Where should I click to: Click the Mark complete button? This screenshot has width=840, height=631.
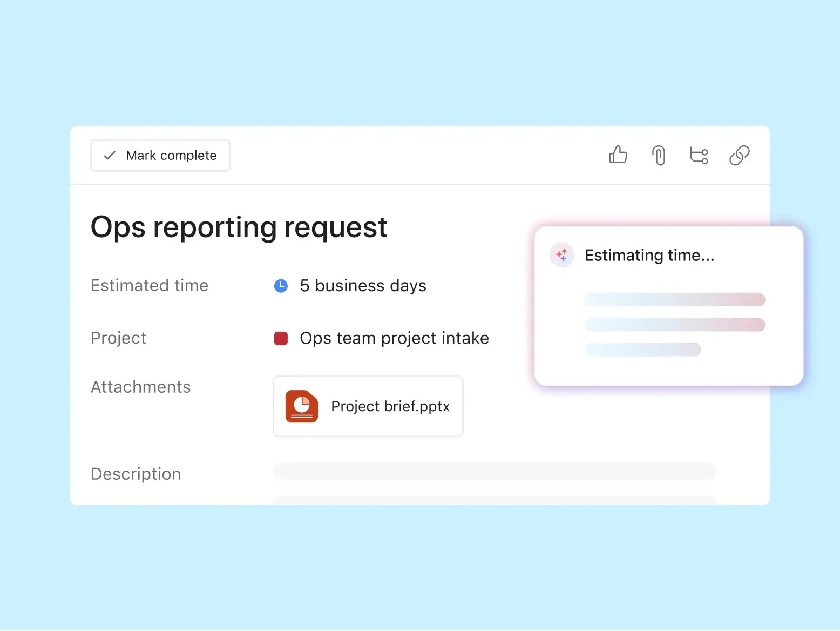160,156
